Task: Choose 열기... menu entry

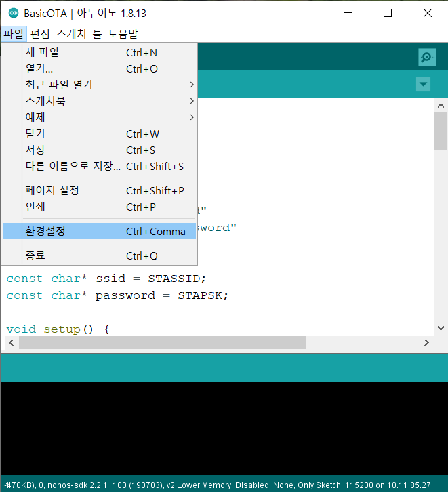Action: coord(99,68)
